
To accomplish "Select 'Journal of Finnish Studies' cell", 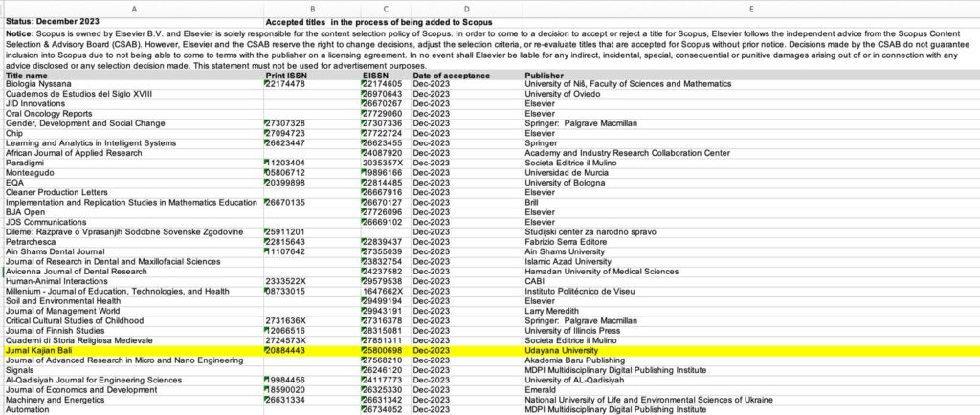I will 134,331.
